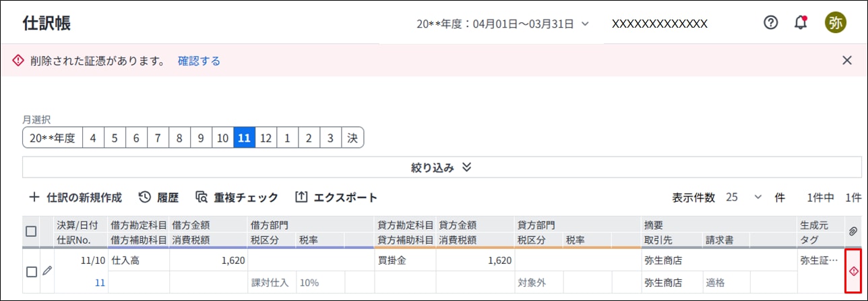Open the fiscal year period dropdown
The width and height of the screenshot is (868, 301).
click(x=503, y=24)
